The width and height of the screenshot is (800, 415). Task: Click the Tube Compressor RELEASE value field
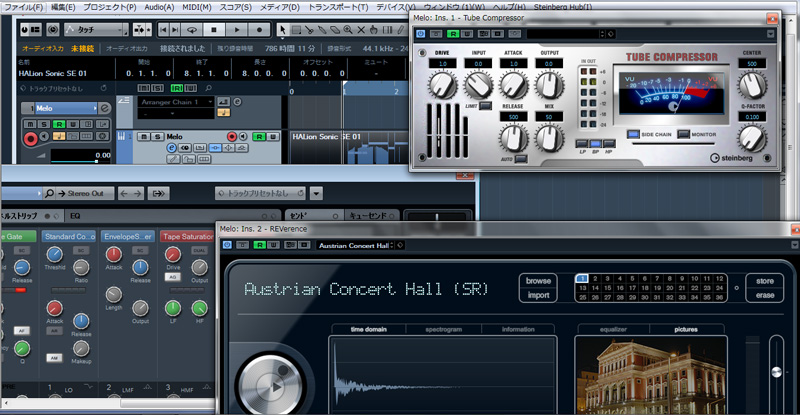coord(513,117)
